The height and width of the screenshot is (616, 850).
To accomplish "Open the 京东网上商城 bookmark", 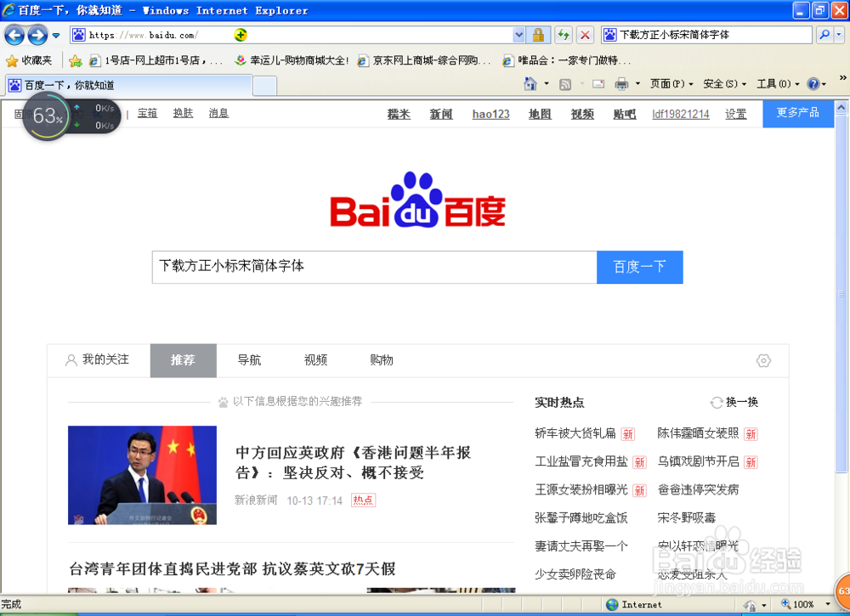I will 424,60.
